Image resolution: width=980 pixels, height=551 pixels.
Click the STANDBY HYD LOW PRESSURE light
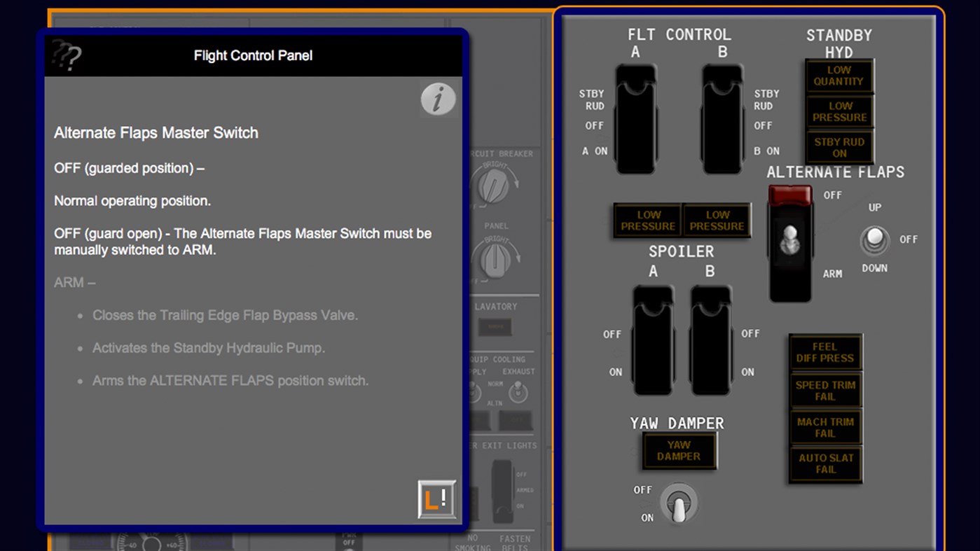[838, 111]
